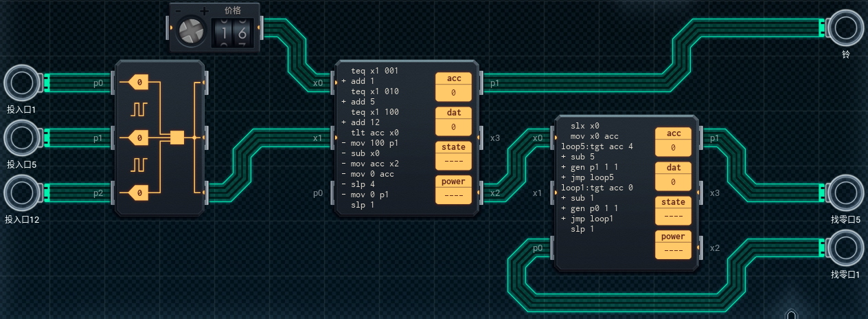Click the center junction square in logic chip
The image size is (868, 319).
click(177, 137)
